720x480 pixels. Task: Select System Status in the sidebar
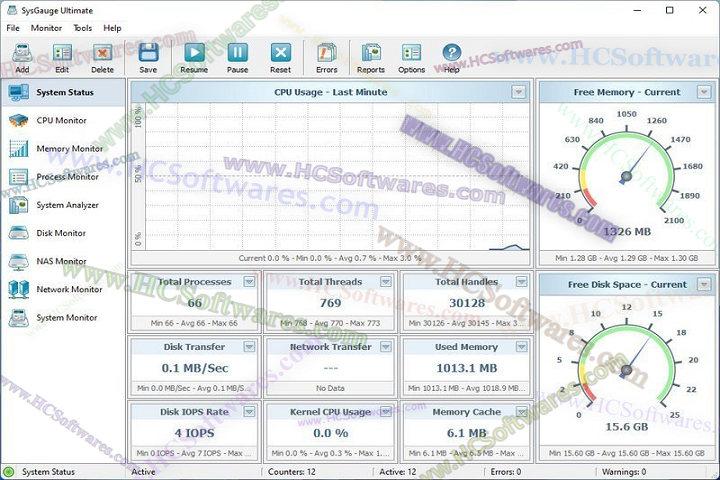(63, 92)
